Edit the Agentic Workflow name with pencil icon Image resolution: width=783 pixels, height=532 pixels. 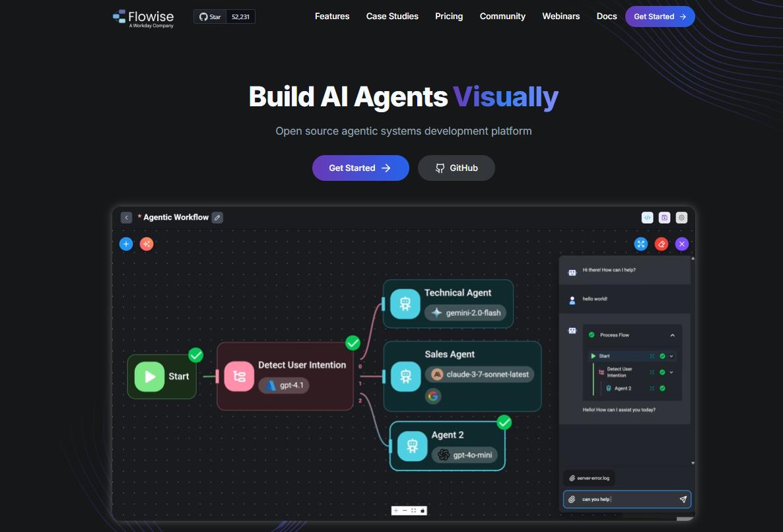[217, 218]
